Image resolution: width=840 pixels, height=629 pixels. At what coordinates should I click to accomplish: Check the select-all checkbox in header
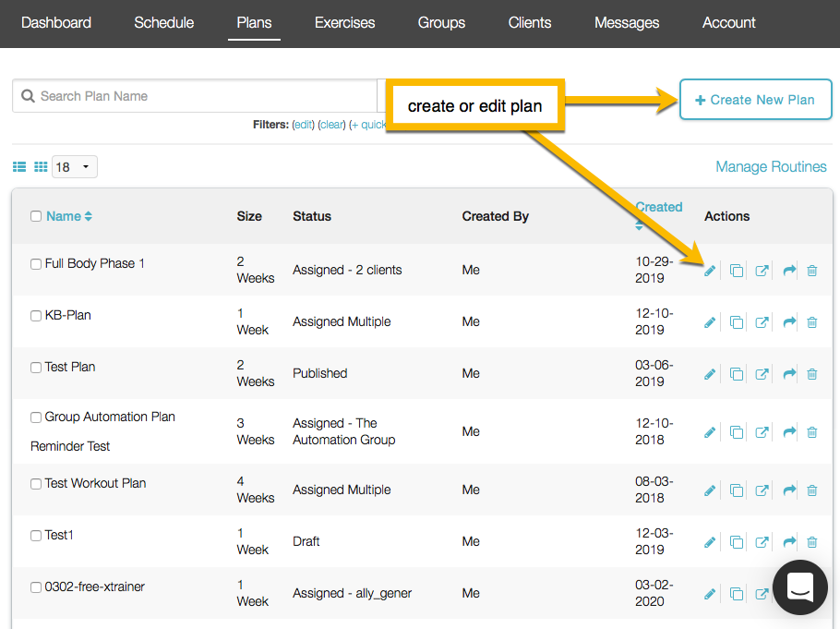coord(36,216)
